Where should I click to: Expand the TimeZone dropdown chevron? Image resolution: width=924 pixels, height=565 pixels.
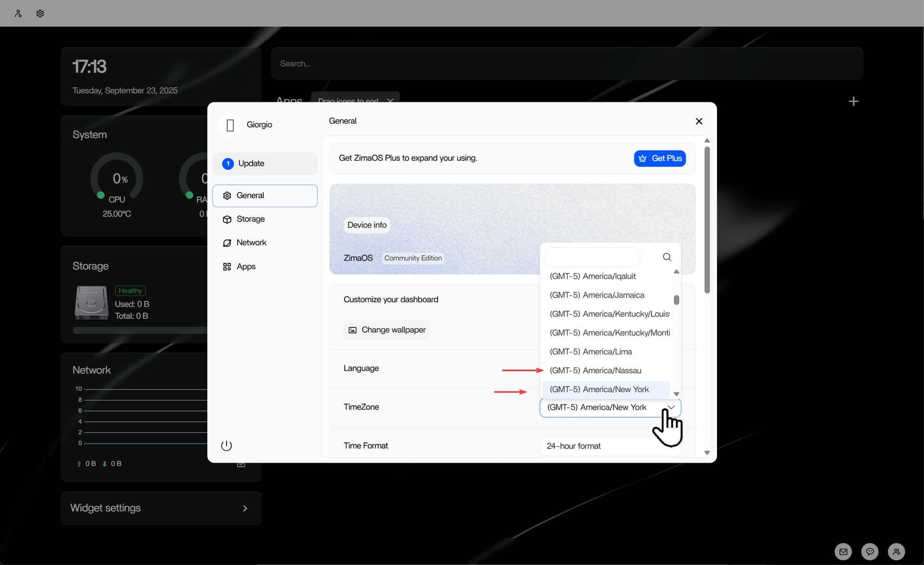671,407
